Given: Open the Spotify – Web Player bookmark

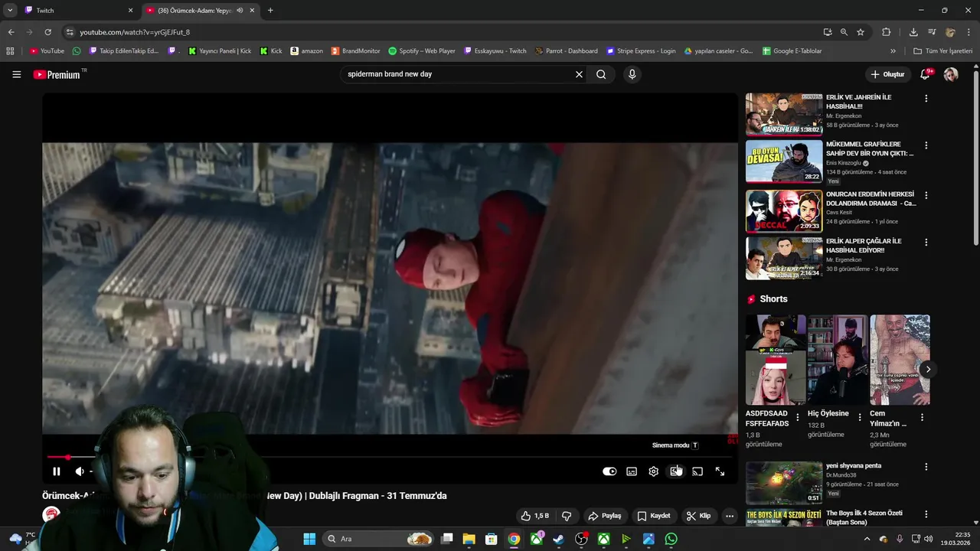Looking at the screenshot, I should (421, 51).
